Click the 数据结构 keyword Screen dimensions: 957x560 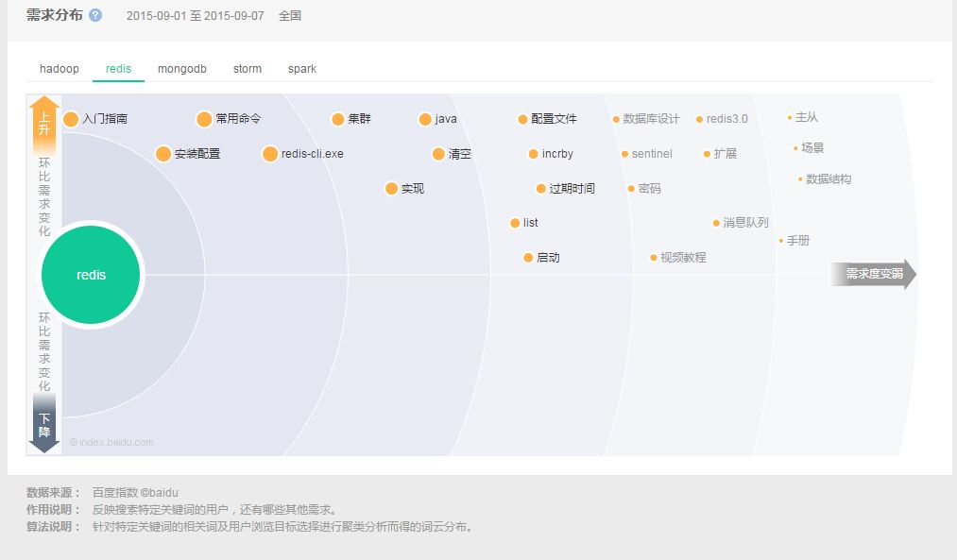pyautogui.click(x=825, y=178)
